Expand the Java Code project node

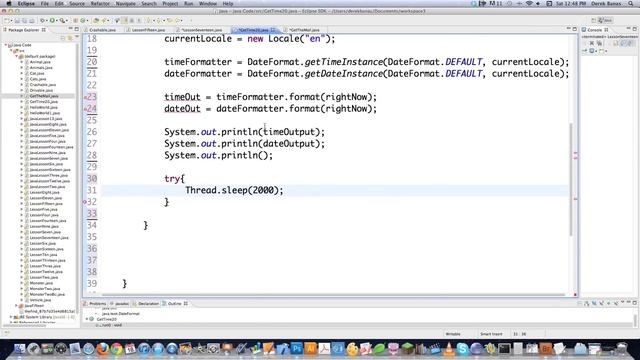tap(6, 45)
